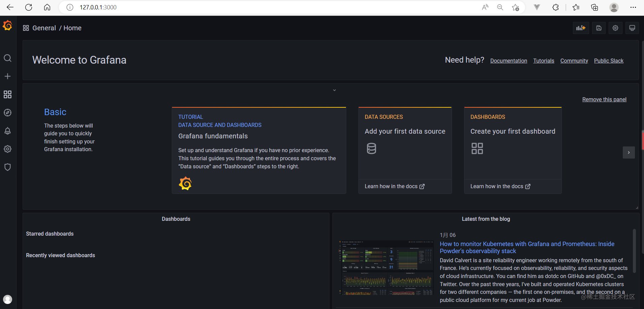The height and width of the screenshot is (309, 644).
Task: Click the blog post dashboard thumbnail
Action: pyautogui.click(x=386, y=268)
